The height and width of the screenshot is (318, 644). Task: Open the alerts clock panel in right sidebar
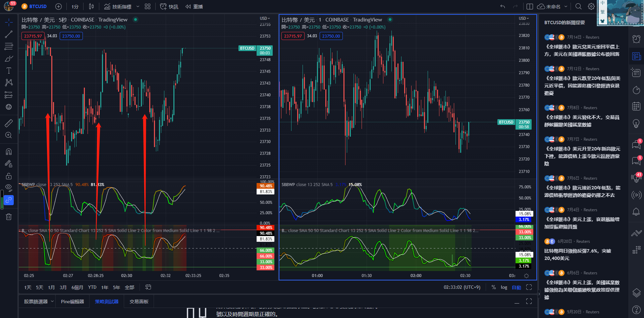coord(636,39)
